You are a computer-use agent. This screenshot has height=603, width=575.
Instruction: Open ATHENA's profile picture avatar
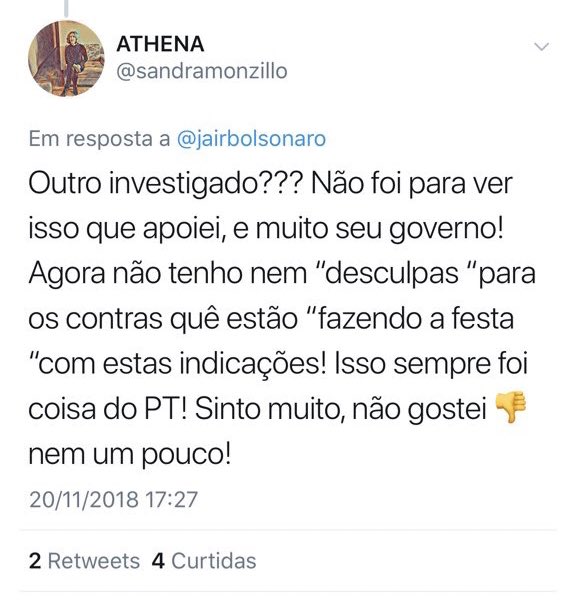[66, 59]
